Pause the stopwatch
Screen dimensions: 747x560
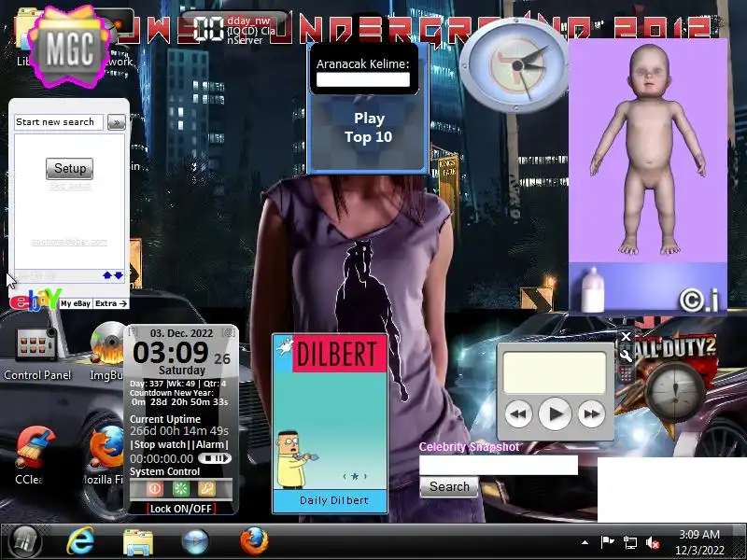pos(218,458)
